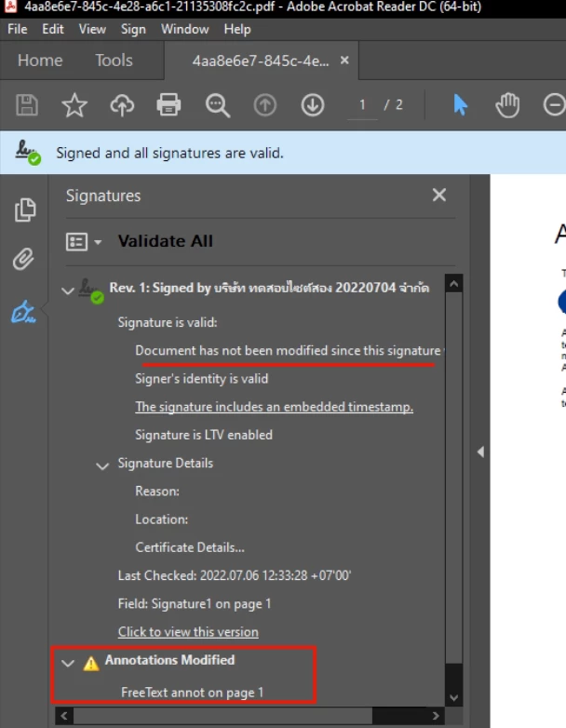Open the attachments paperclip panel
This screenshot has width=566, height=728.
(23, 259)
